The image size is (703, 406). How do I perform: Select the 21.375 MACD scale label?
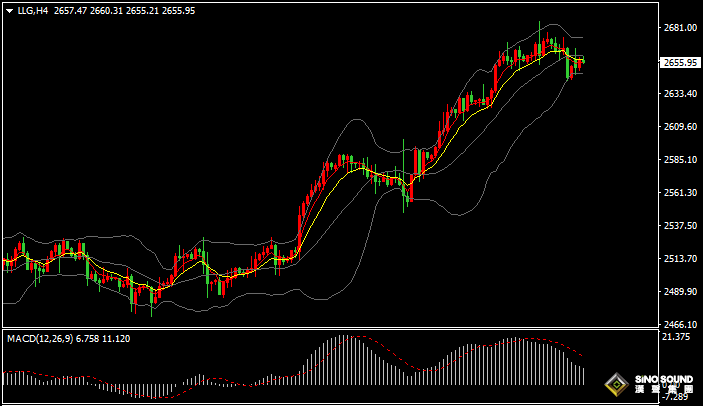tap(676, 337)
